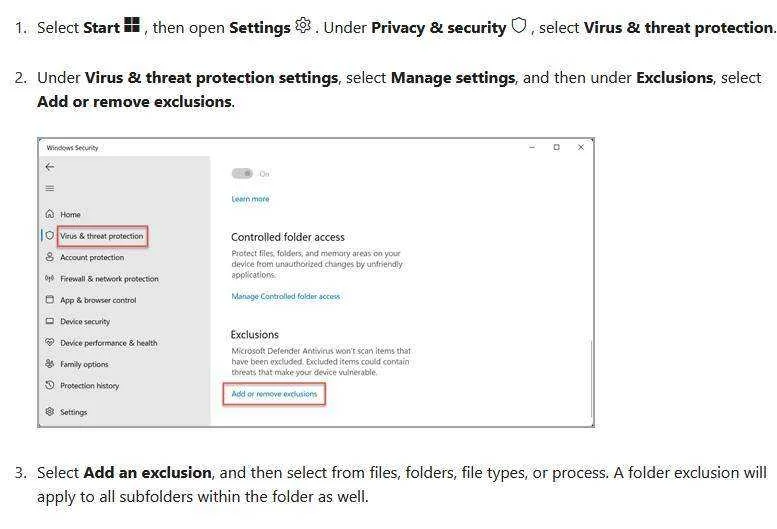Click the Settings gear in the sidebar

coord(50,412)
